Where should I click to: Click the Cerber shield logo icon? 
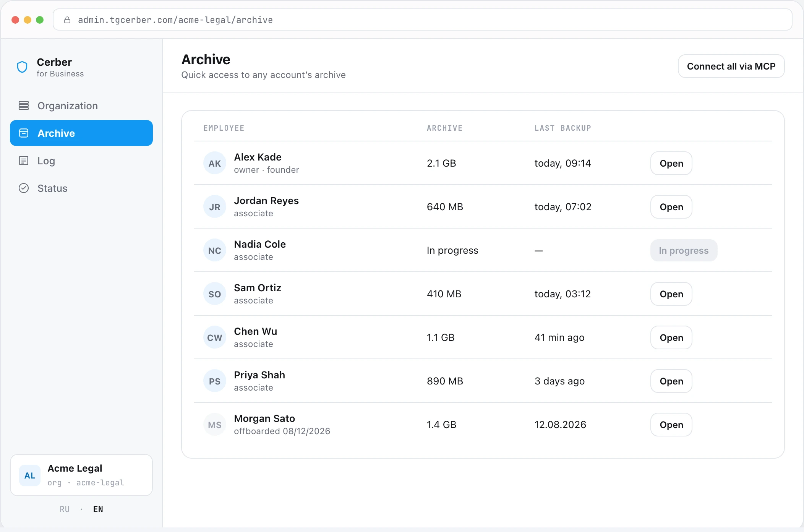[22, 67]
